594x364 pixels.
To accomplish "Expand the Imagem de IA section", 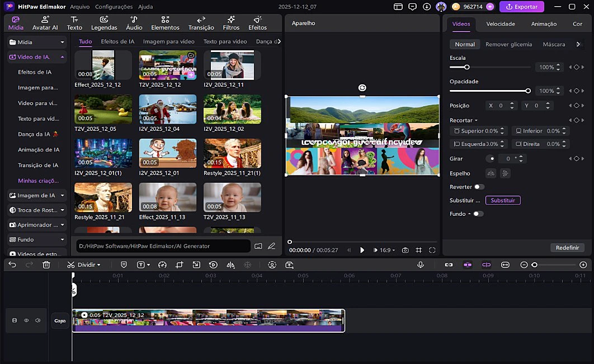I will point(37,195).
